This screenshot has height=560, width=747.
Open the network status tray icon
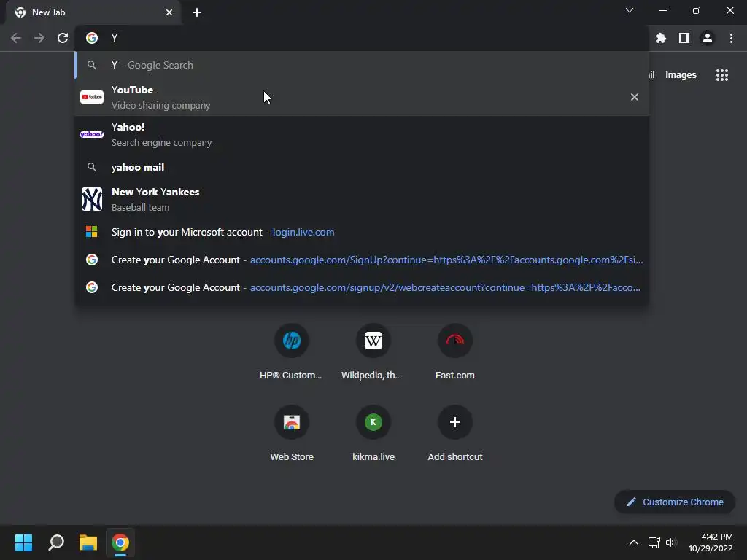coord(654,542)
